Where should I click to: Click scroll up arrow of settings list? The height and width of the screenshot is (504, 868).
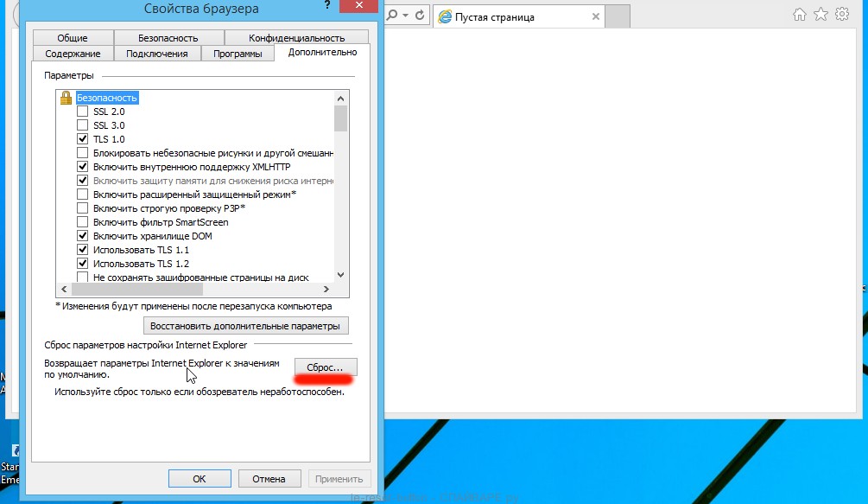point(340,98)
